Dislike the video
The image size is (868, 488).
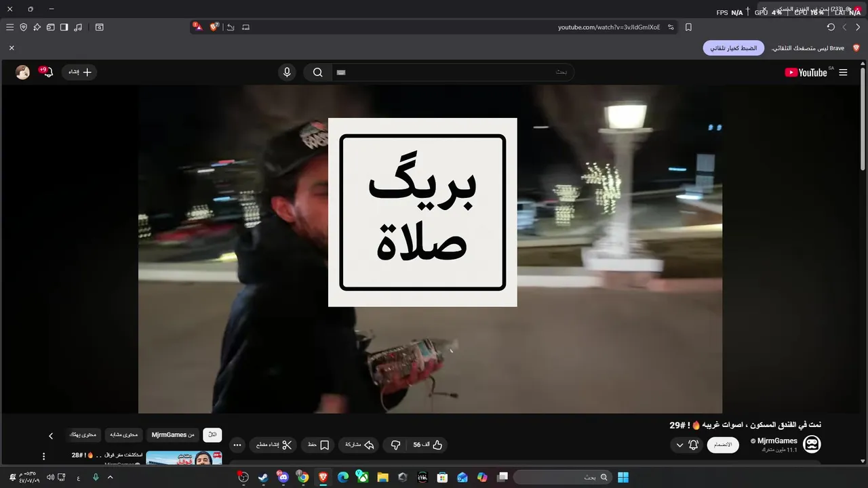coord(395,445)
